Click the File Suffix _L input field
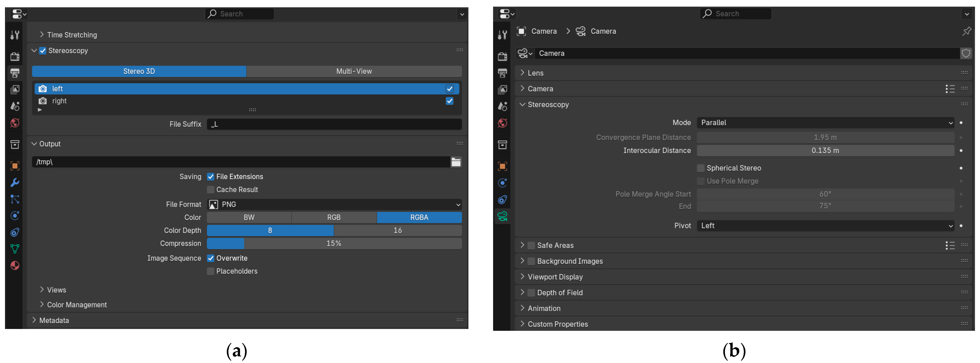This screenshot has height=363, width=980. tap(334, 124)
